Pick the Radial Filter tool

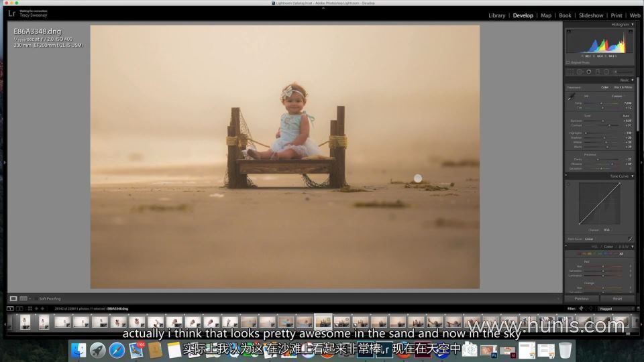606,71
